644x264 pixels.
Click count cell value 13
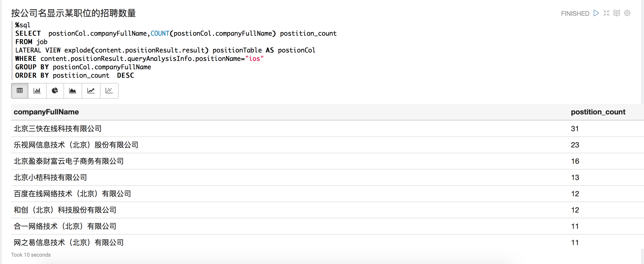(x=575, y=178)
